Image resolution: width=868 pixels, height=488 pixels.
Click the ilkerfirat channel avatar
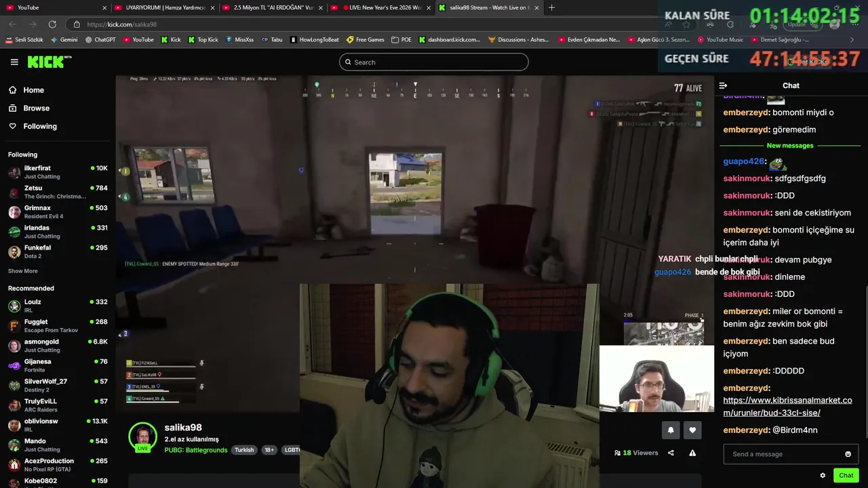coord(14,172)
